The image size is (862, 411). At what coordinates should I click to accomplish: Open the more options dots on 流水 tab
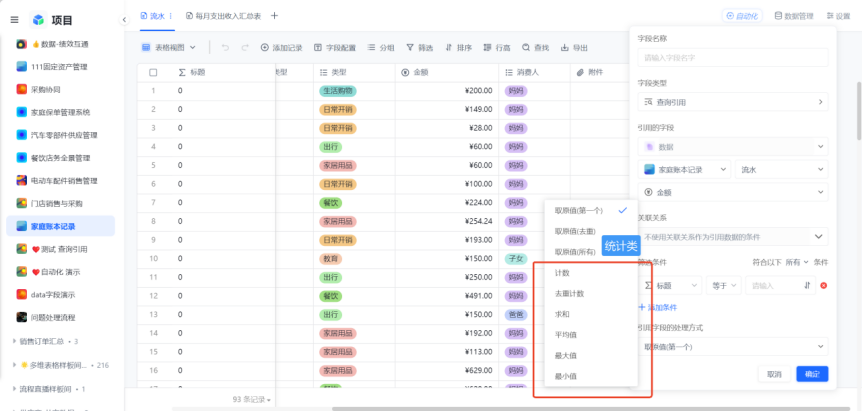170,16
